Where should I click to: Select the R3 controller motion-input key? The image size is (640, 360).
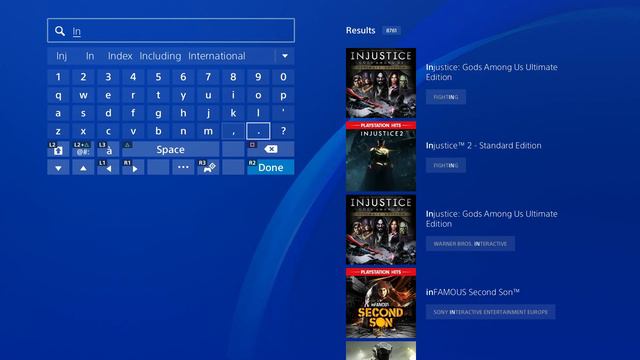click(x=208, y=167)
